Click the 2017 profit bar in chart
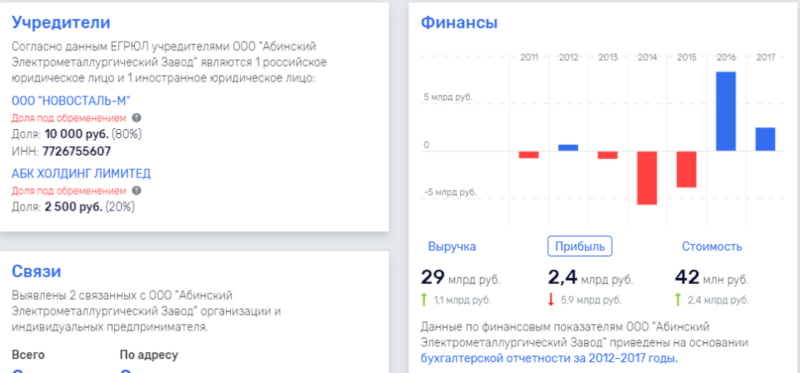Viewport: 800px width, 373px height. (x=765, y=139)
